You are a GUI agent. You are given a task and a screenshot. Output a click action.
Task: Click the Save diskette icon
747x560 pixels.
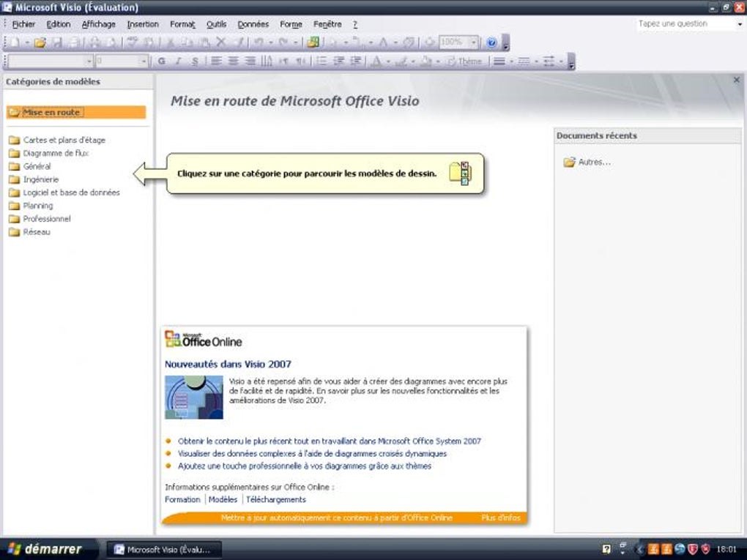coord(57,43)
